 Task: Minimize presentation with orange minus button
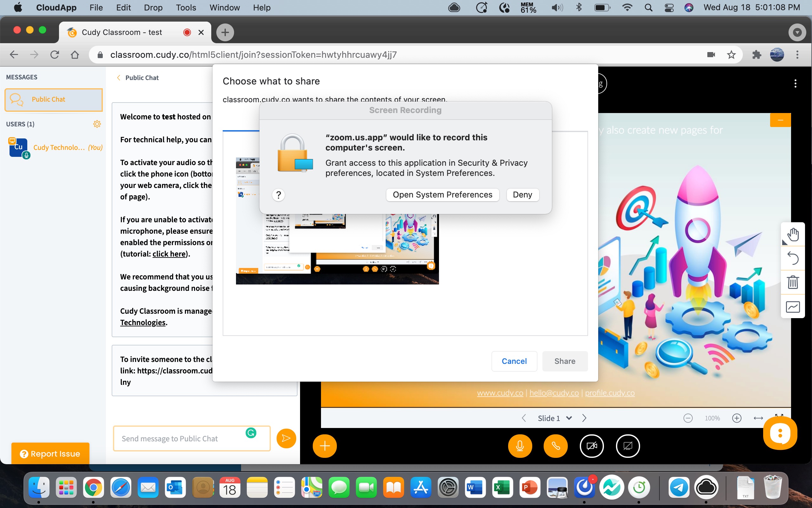(x=780, y=120)
